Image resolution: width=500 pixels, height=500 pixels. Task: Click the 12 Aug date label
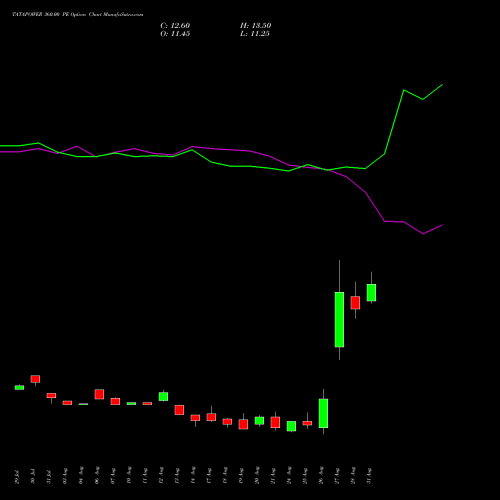pyautogui.click(x=161, y=476)
